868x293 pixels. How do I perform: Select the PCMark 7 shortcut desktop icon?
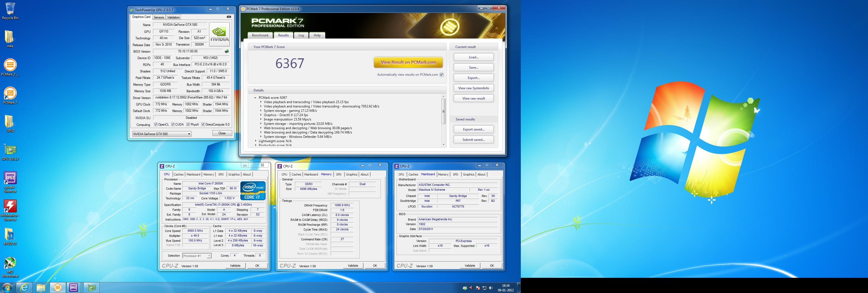tap(10, 96)
